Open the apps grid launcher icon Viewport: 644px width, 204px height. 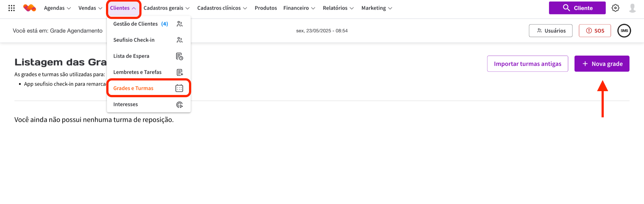point(12,8)
